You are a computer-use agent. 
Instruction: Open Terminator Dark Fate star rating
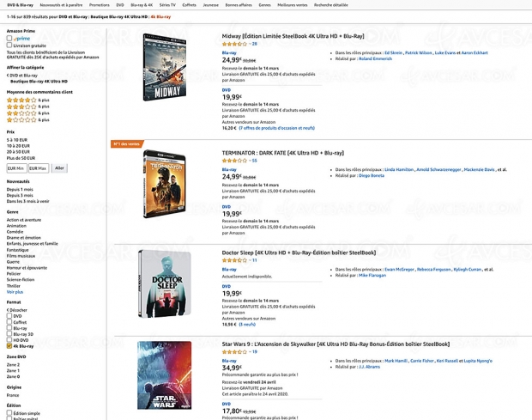(234, 161)
